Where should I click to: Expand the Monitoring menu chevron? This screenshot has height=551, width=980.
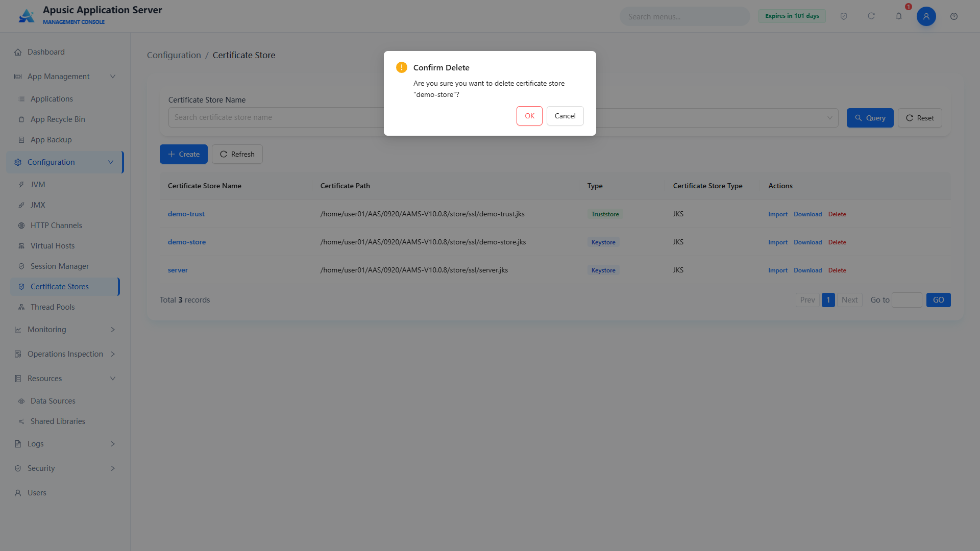113,330
